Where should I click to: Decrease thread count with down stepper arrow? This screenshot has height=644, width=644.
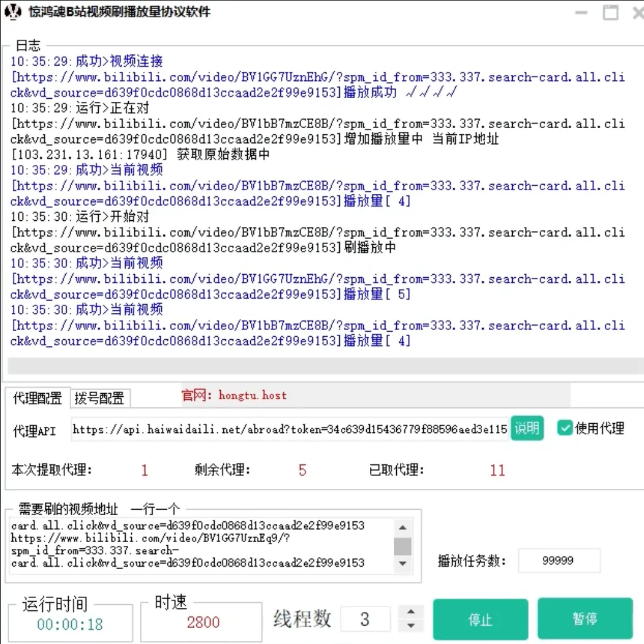(411, 626)
